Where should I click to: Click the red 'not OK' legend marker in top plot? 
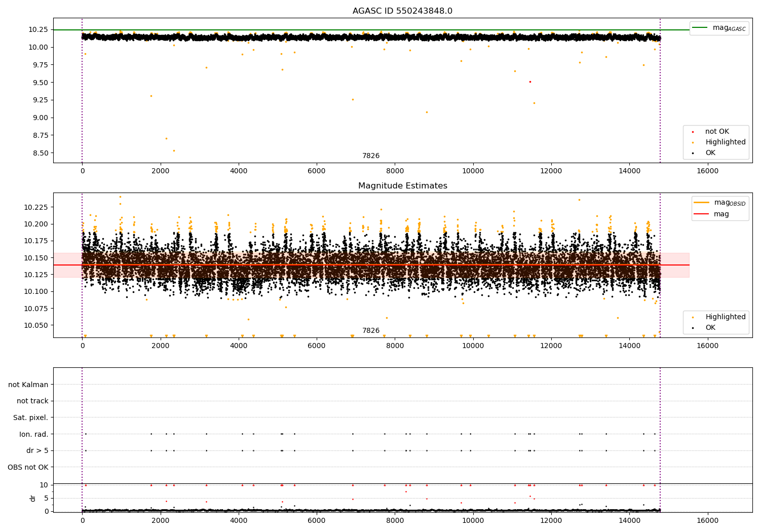pos(693,132)
